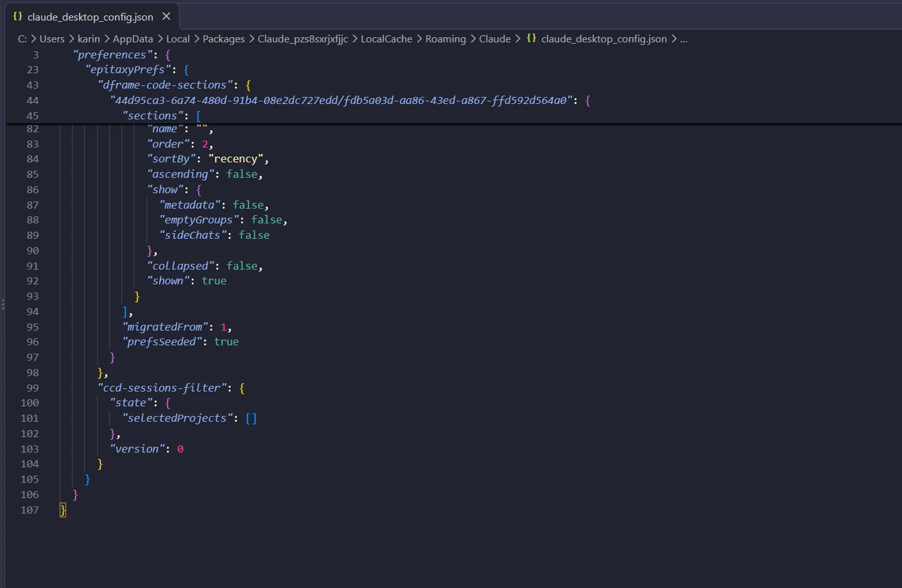
Task: Open the Local breadcrumb segment
Action: click(178, 39)
